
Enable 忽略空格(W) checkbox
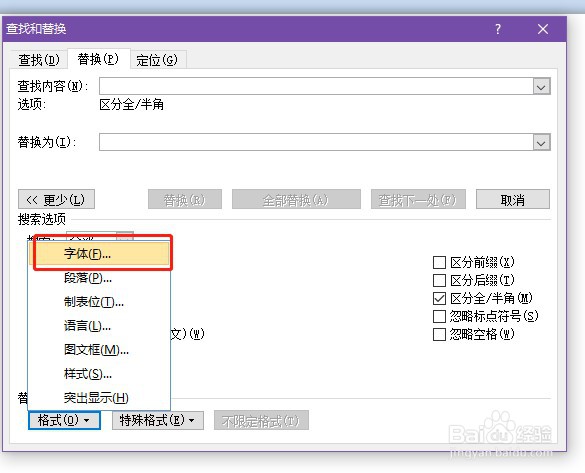coord(439,334)
